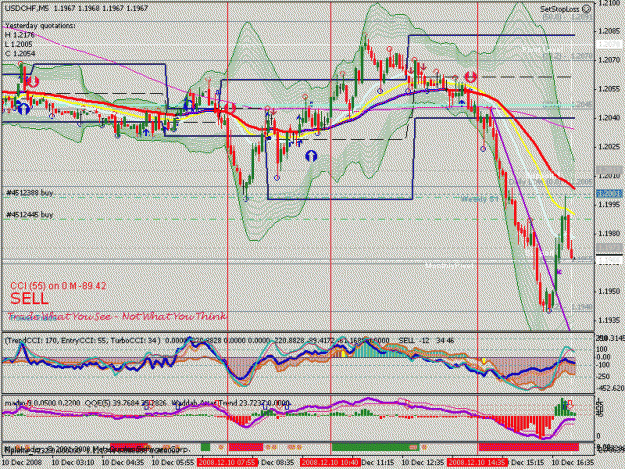Image resolution: width=625 pixels, height=469 pixels.
Task: Click the 'CCI (55) on 0 M -89.42' readout
Action: click(58, 286)
